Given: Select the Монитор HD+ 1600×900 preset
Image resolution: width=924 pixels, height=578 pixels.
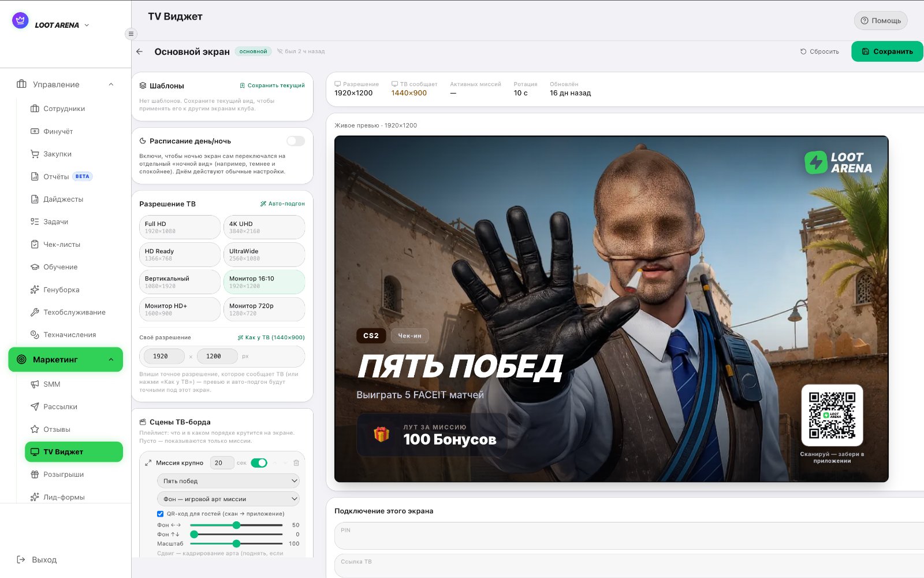Looking at the screenshot, I should pos(180,309).
